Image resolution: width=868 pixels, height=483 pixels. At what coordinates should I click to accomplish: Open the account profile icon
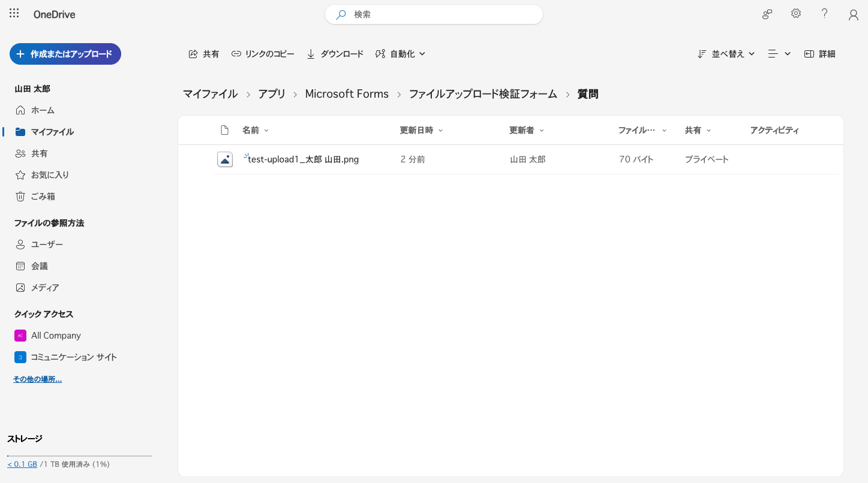854,15
